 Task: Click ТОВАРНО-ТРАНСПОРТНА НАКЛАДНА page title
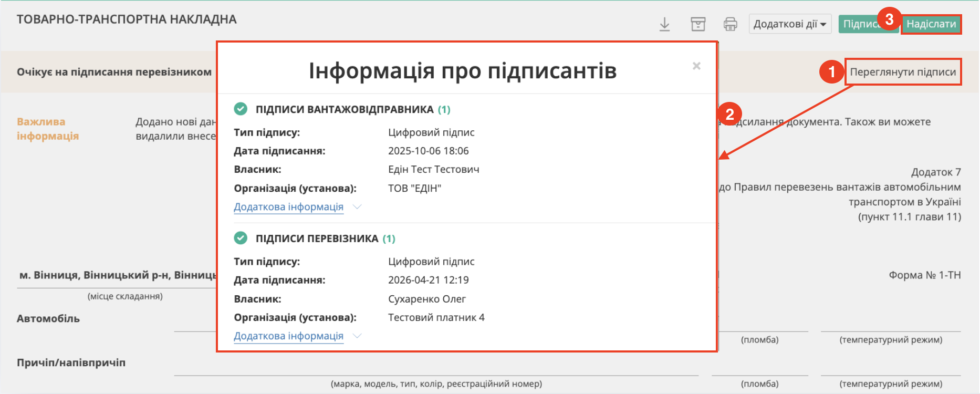coord(127,19)
